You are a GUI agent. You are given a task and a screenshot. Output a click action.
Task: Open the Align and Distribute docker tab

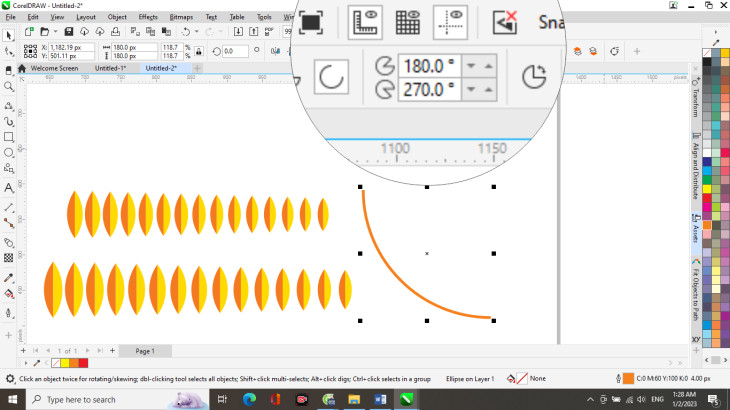point(696,166)
